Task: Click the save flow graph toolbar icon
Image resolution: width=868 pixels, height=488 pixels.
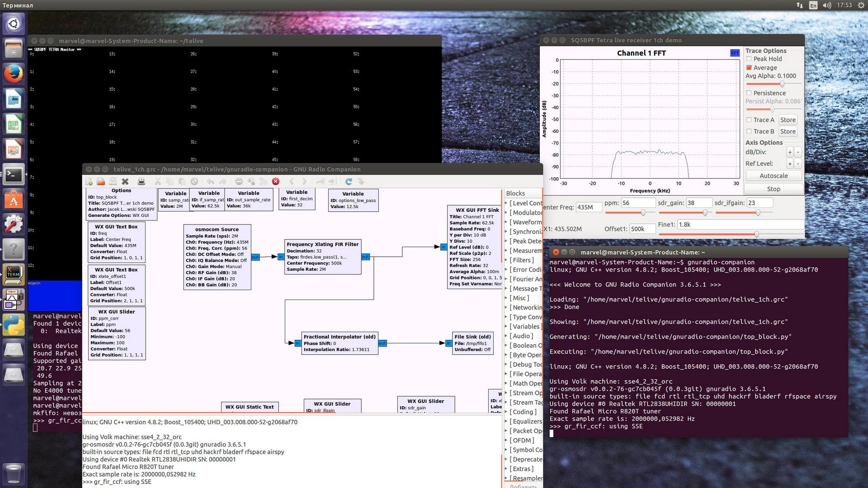Action: [113, 182]
